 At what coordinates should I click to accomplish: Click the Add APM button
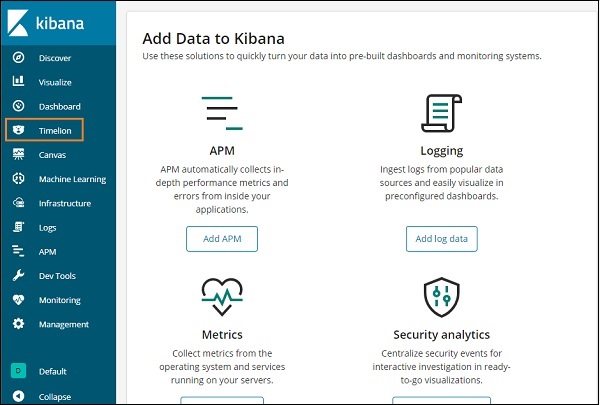pos(221,238)
